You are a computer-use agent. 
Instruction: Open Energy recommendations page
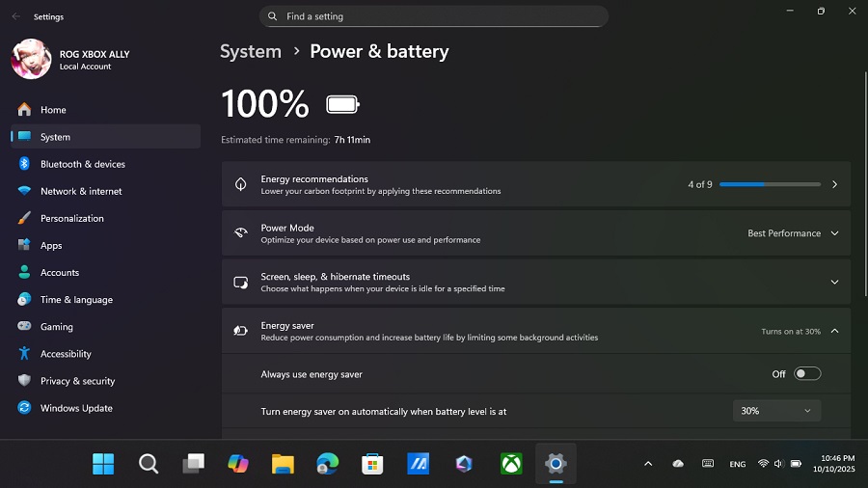(536, 184)
